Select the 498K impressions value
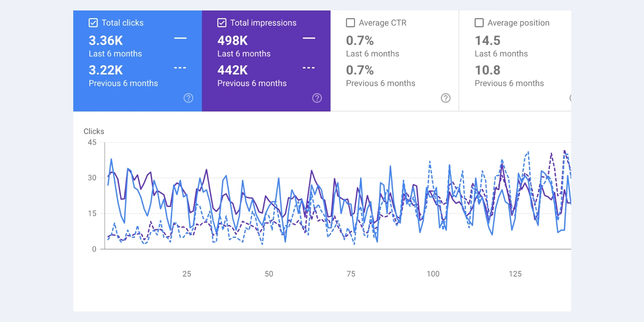The image size is (644, 322). [x=233, y=40]
